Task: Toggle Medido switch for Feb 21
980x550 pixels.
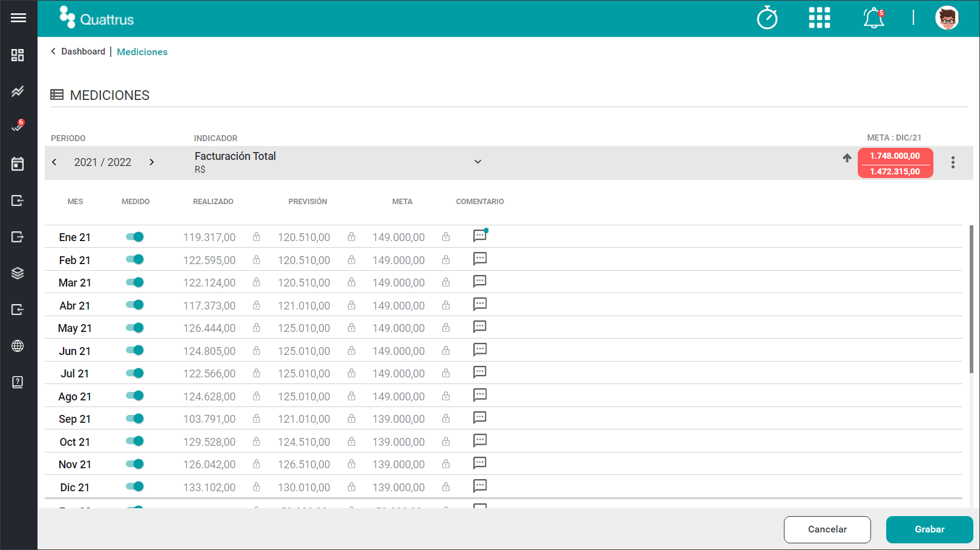Action: 135,259
